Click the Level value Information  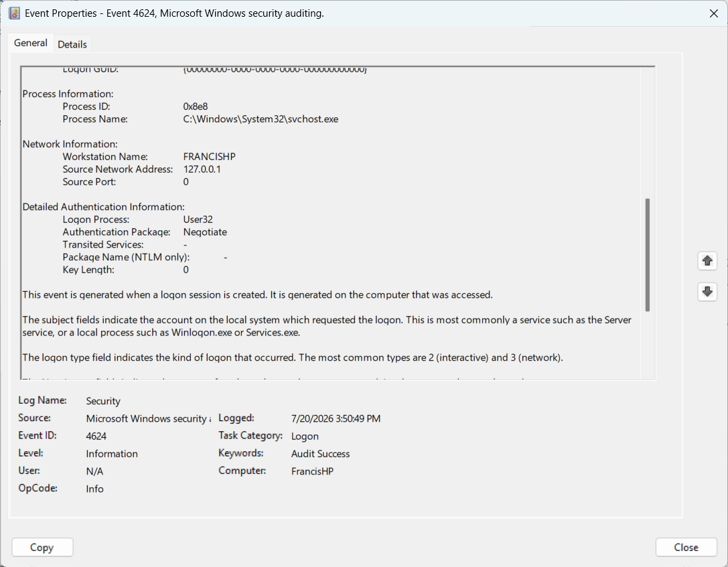point(112,454)
